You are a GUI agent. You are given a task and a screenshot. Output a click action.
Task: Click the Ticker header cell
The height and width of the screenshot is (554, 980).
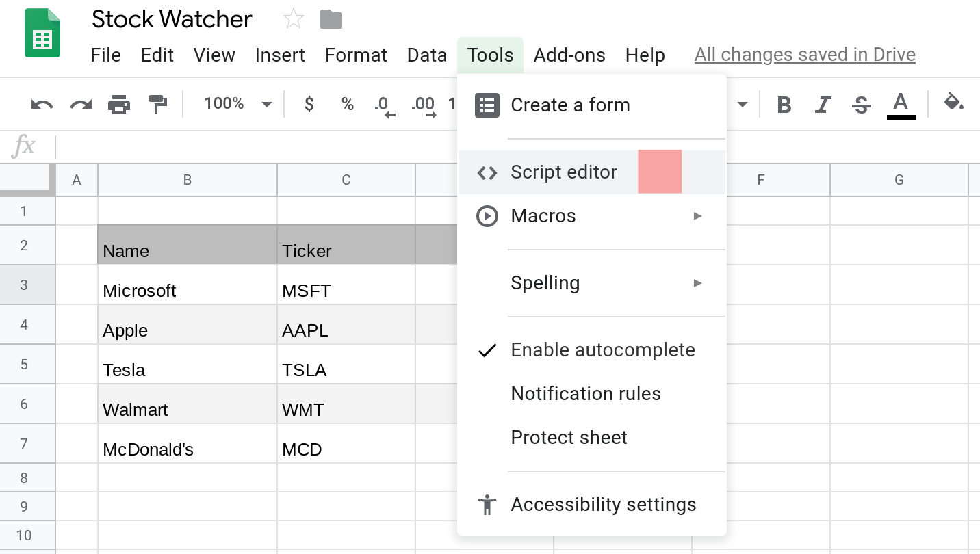(x=346, y=245)
